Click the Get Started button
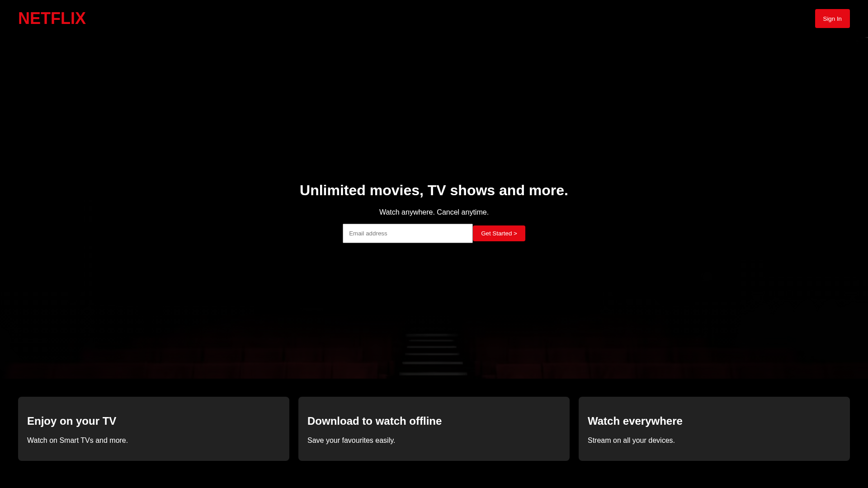The height and width of the screenshot is (488, 868). click(x=499, y=233)
